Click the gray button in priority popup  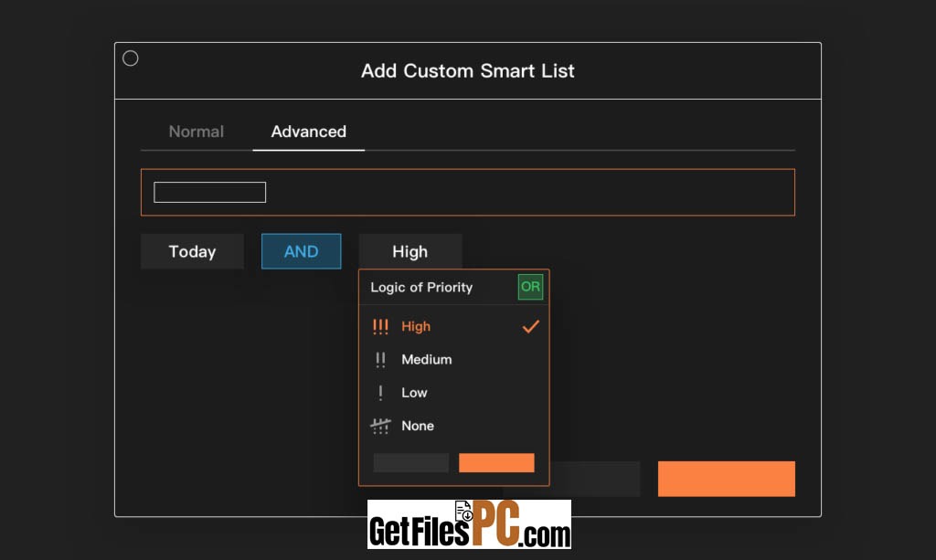[x=410, y=463]
